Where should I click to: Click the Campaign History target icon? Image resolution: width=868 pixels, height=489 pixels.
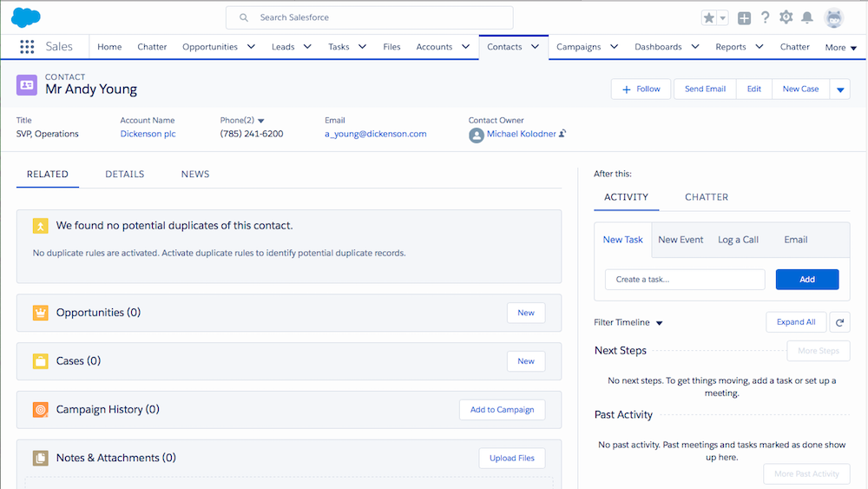[x=41, y=410]
